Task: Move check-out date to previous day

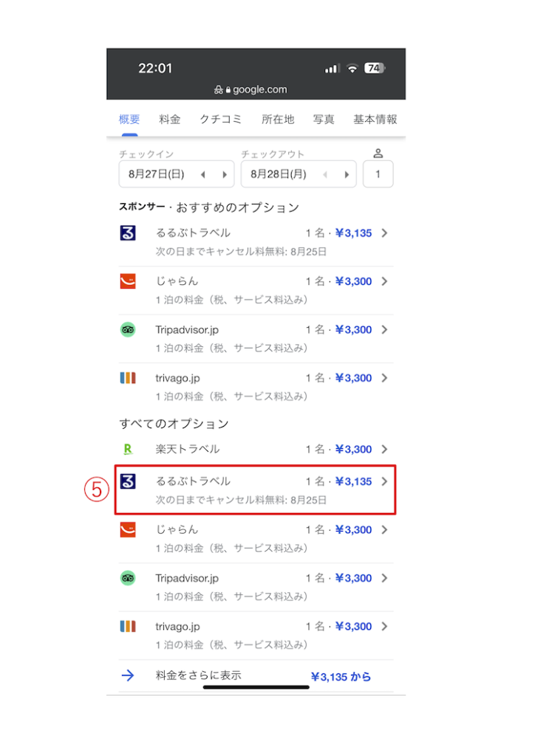Action: (325, 174)
